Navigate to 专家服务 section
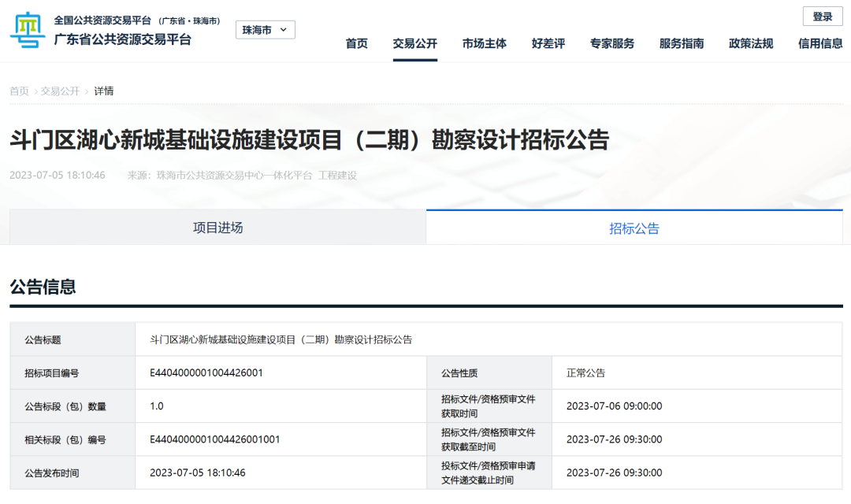 pos(611,43)
